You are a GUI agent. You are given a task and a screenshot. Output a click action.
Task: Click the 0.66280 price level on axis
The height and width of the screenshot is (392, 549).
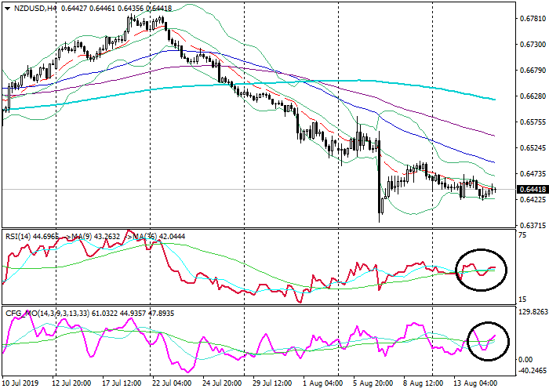pyautogui.click(x=532, y=96)
